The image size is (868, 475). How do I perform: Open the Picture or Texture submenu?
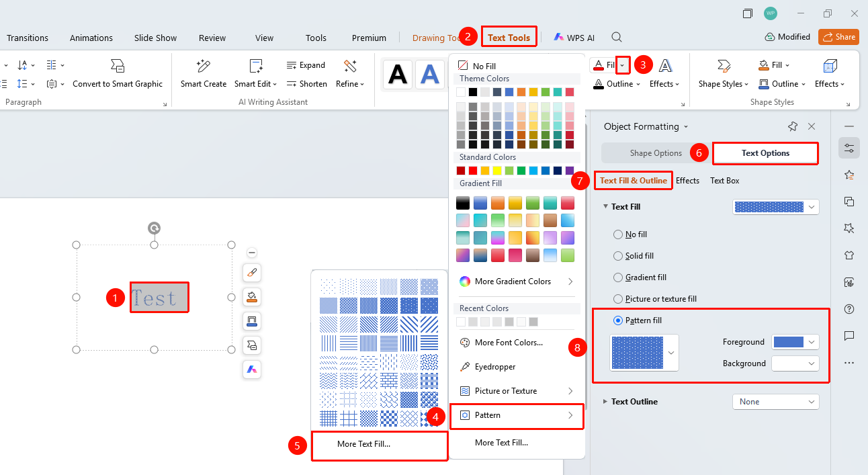tap(516, 391)
